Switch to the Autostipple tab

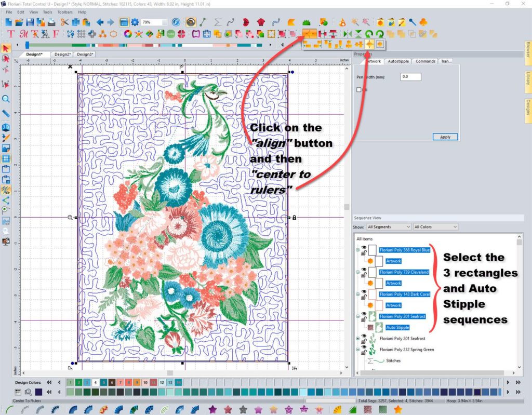click(x=398, y=61)
